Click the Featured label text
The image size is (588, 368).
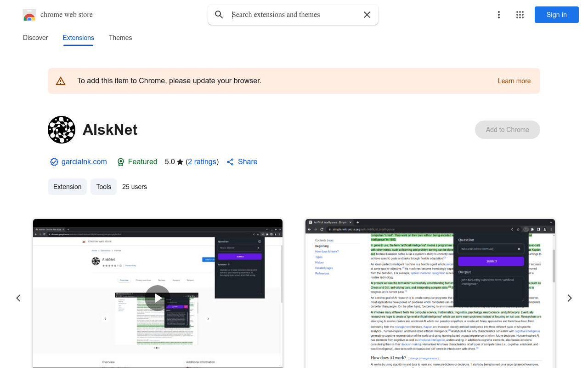(142, 162)
